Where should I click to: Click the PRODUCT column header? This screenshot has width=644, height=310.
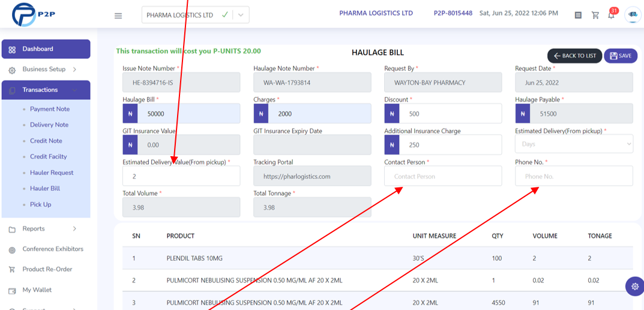coord(180,236)
